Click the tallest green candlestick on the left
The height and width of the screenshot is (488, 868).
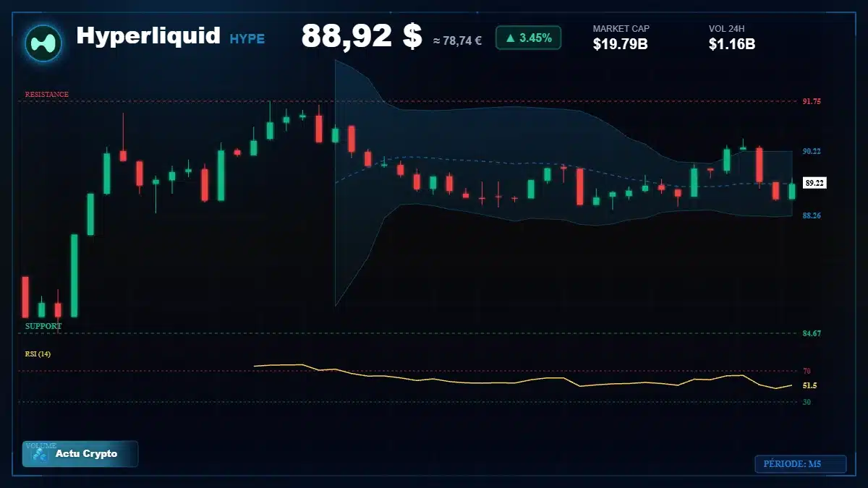point(75,275)
